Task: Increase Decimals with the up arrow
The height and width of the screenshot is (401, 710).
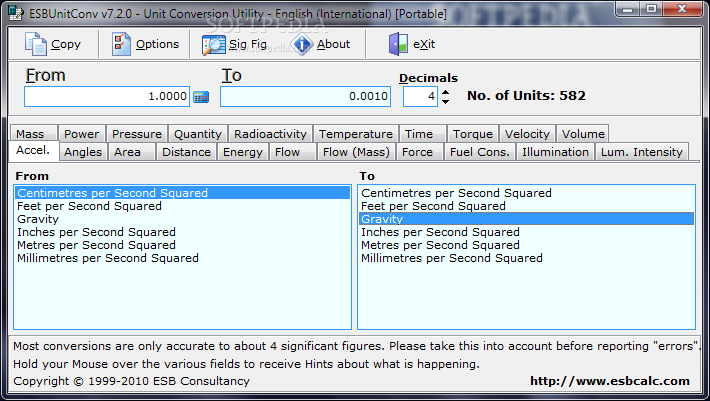Action: 446,92
